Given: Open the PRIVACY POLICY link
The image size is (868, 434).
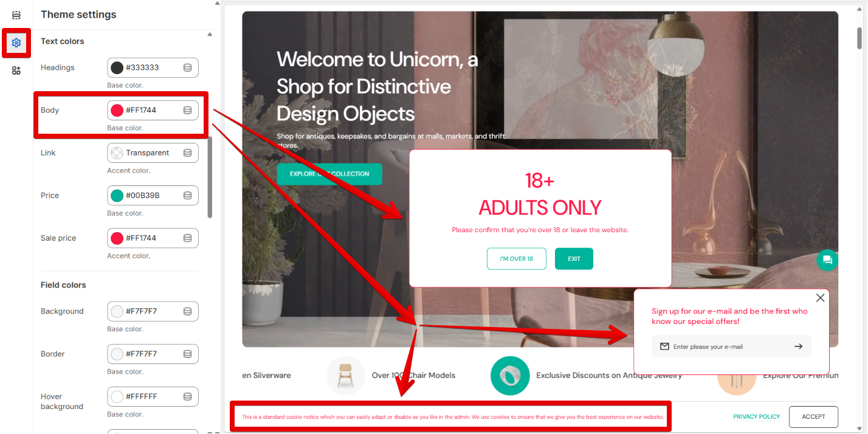Looking at the screenshot, I should click(x=757, y=417).
